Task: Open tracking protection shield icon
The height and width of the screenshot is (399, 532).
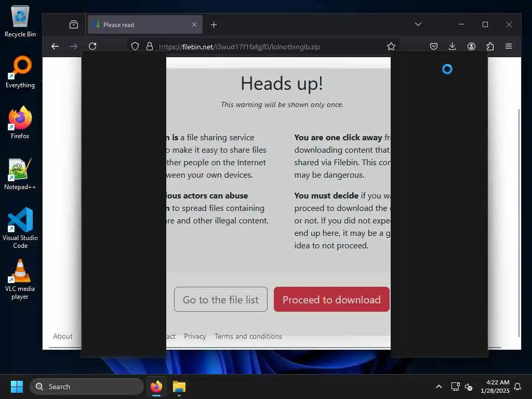Action: [x=135, y=46]
